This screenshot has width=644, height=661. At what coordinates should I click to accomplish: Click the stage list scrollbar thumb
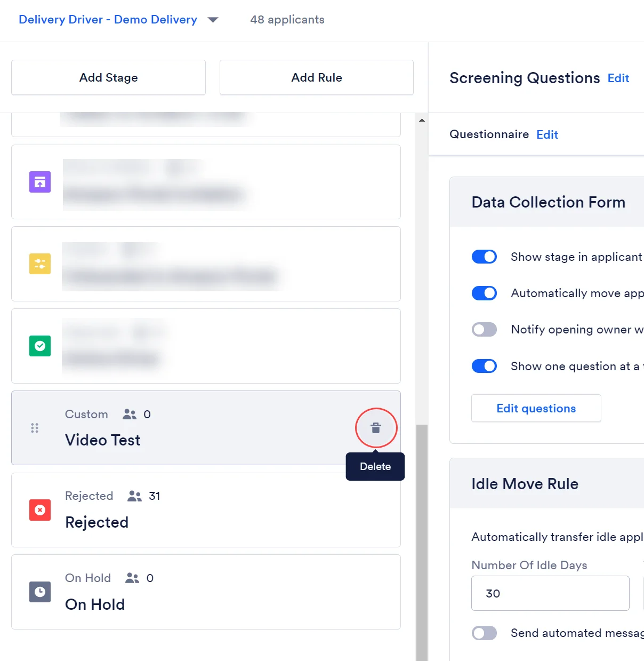click(x=422, y=543)
